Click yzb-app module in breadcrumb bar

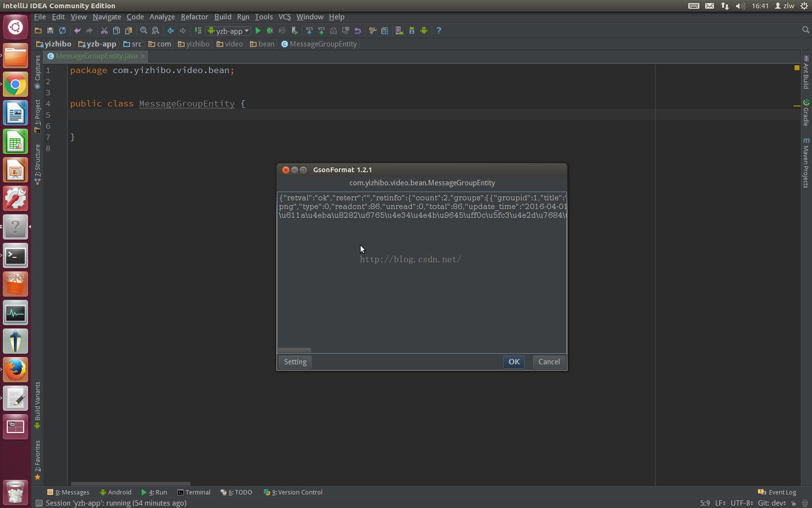tap(97, 44)
